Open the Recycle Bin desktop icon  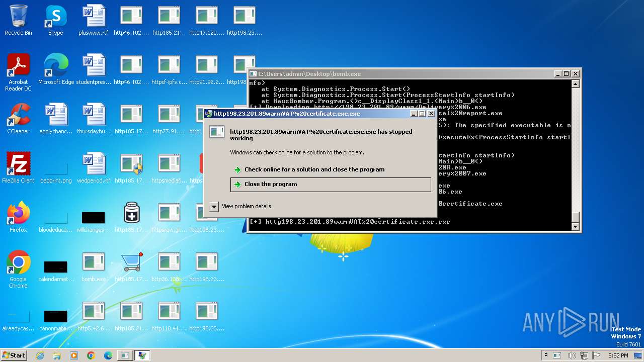click(x=18, y=20)
